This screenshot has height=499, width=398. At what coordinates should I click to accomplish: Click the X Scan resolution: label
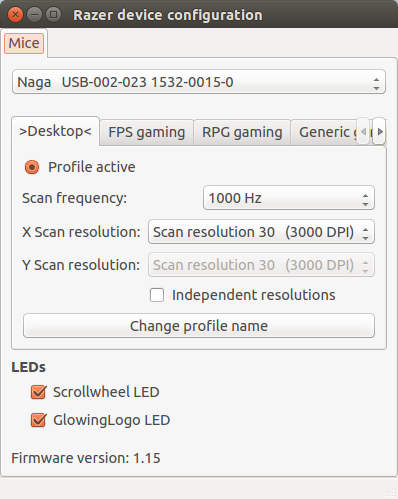click(81, 232)
